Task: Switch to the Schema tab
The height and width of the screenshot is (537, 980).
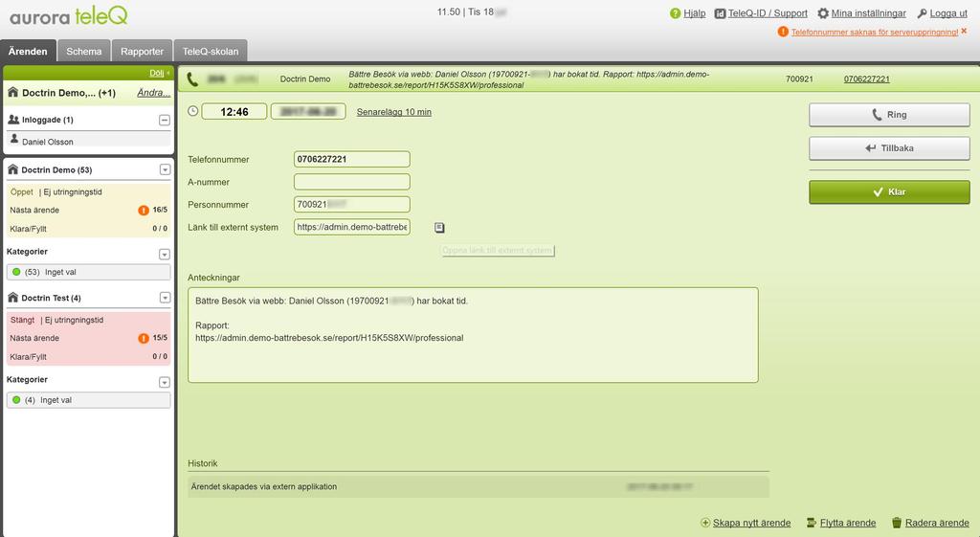Action: 84,52
